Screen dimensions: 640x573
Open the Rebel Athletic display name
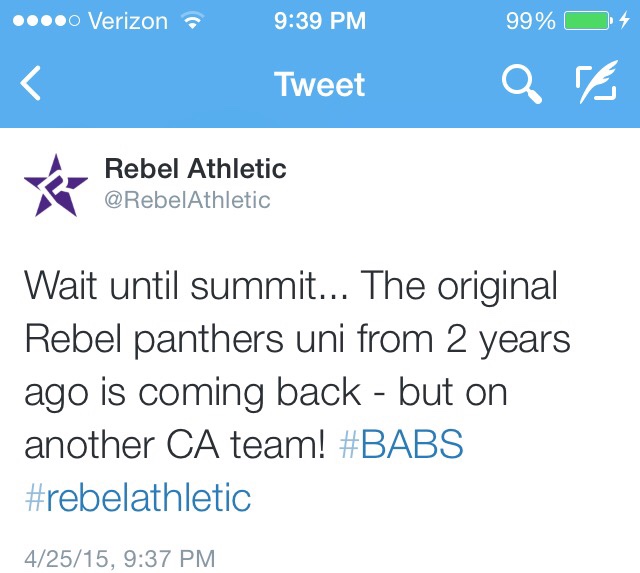coord(196,168)
